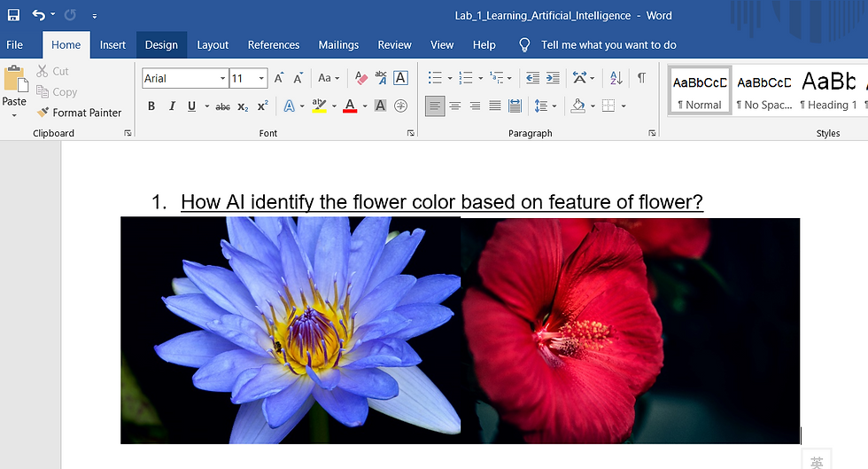Undo the last action

tap(38, 15)
